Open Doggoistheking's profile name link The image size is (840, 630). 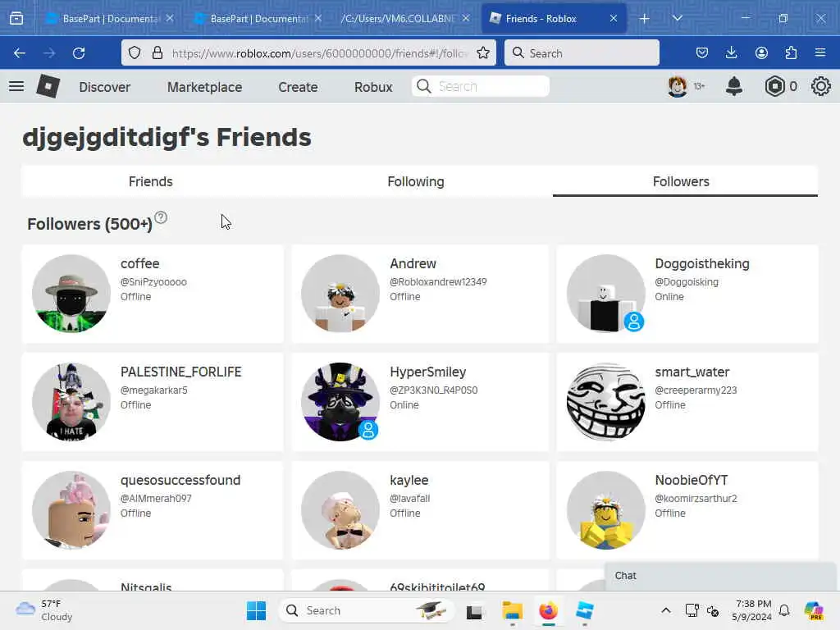coord(702,263)
